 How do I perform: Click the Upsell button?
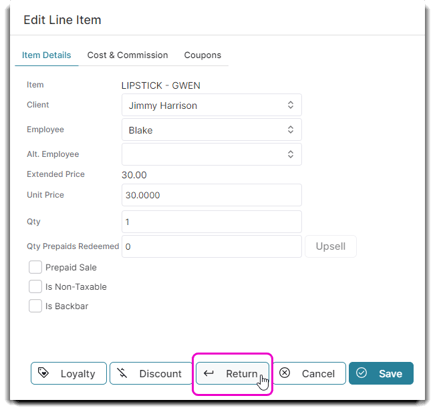331,246
